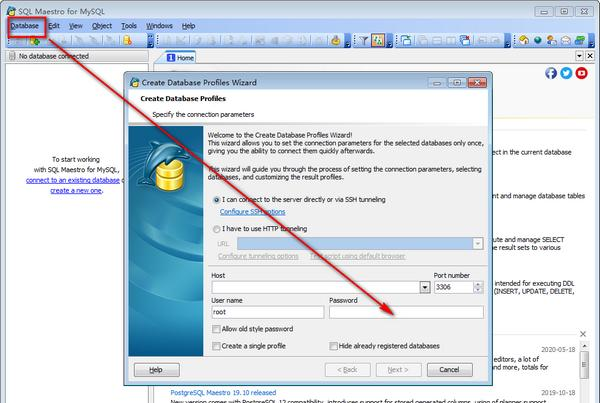Click the yellow lock-shaped toolbar icon
The height and width of the screenshot is (403, 600).
(127, 41)
